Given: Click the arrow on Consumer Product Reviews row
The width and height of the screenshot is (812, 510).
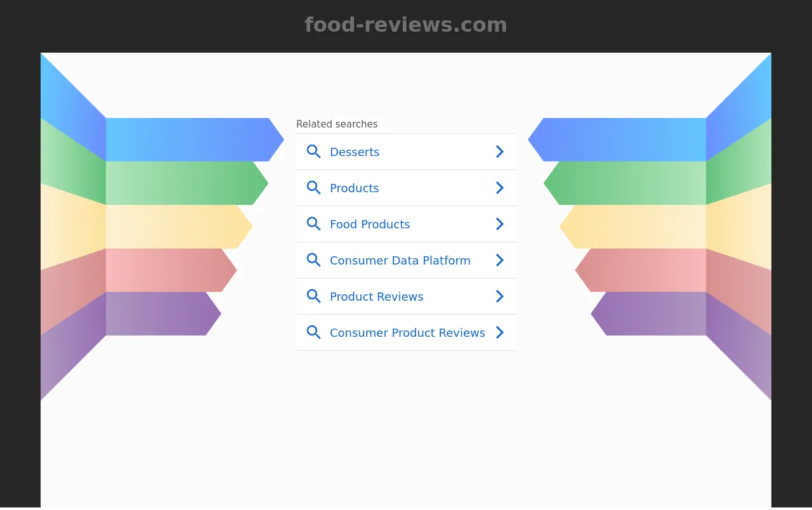Looking at the screenshot, I should pyautogui.click(x=500, y=332).
